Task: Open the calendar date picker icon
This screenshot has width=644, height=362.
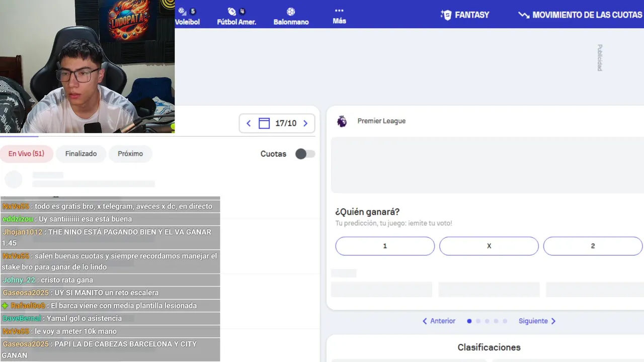Action: click(264, 123)
